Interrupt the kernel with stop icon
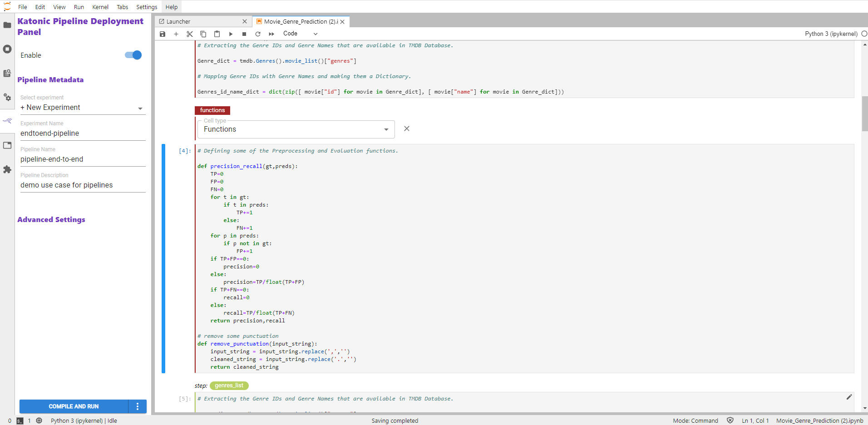868x425 pixels. coord(244,34)
